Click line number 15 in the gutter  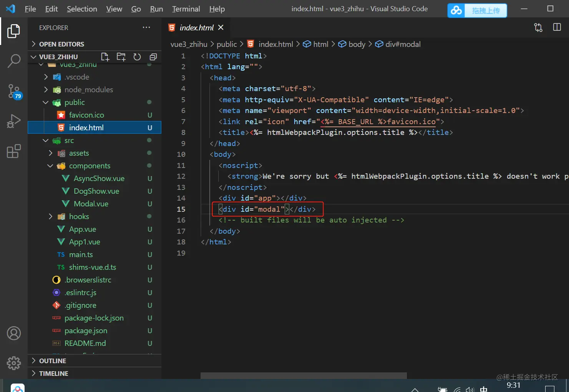pos(181,209)
